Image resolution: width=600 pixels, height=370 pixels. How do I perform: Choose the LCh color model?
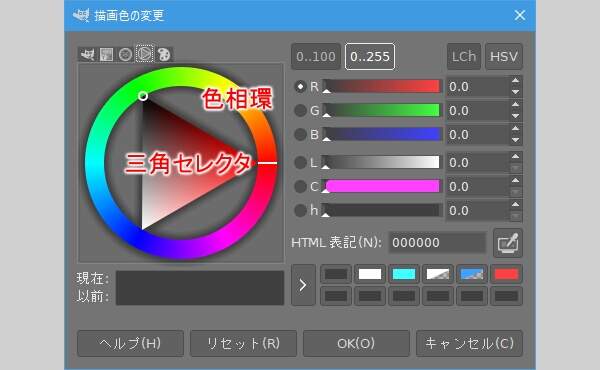(464, 57)
